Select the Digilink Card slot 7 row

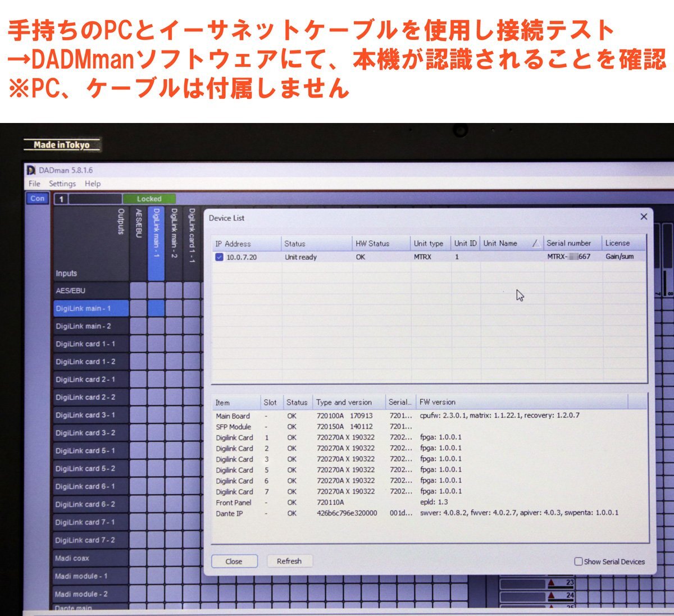click(x=430, y=492)
